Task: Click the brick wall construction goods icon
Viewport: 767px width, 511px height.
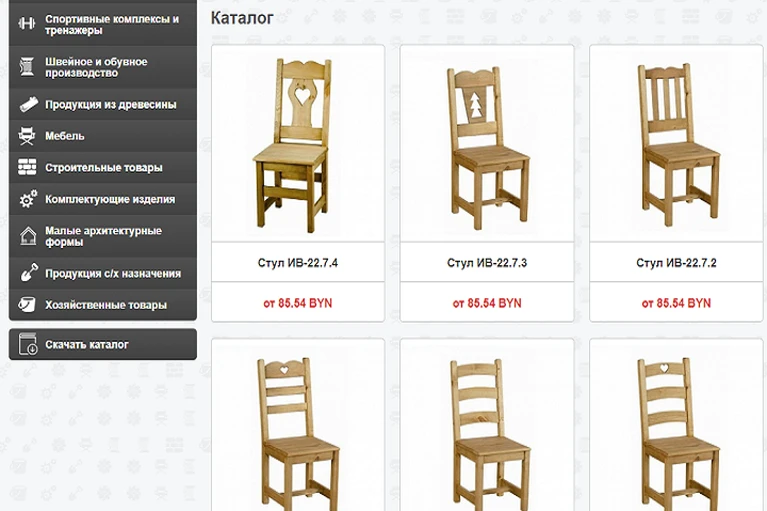Action: point(27,167)
